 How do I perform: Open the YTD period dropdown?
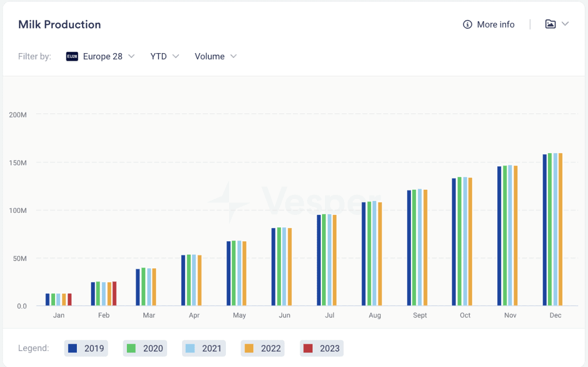click(165, 57)
